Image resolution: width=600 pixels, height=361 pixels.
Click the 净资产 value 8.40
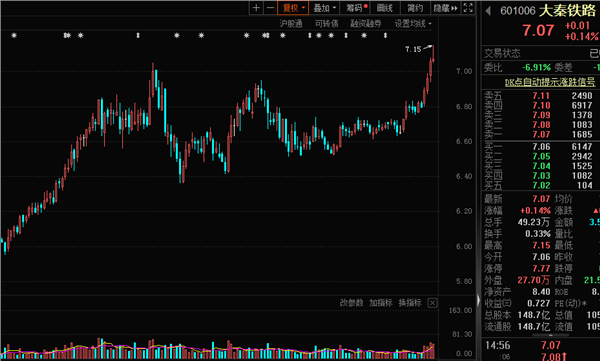pyautogui.click(x=541, y=292)
